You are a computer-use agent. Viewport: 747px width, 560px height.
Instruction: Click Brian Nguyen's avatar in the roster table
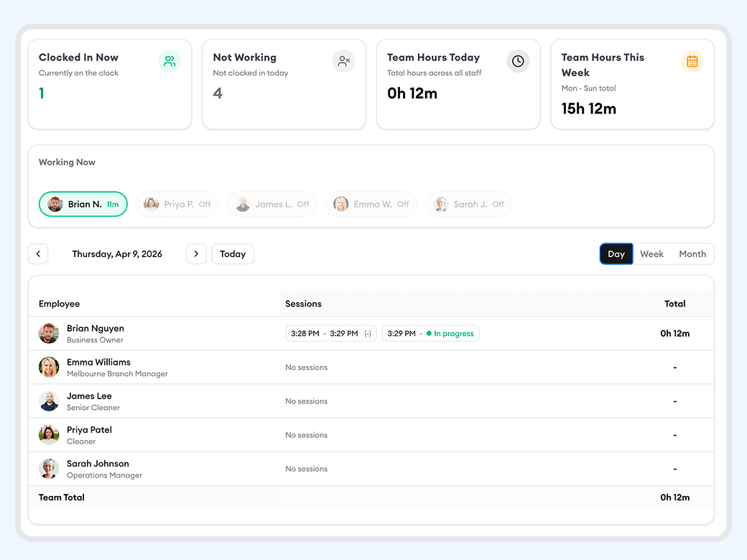click(48, 333)
